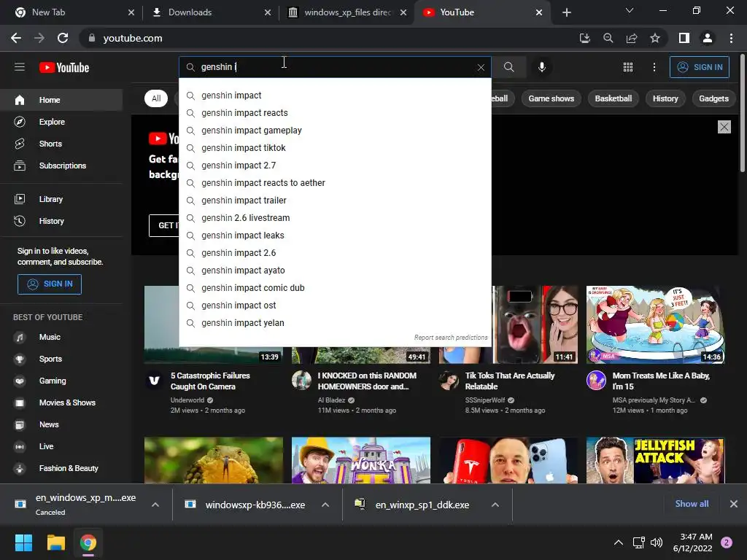The height and width of the screenshot is (560, 747).
Task: Bookmark this page with the star icon
Action: click(x=655, y=38)
